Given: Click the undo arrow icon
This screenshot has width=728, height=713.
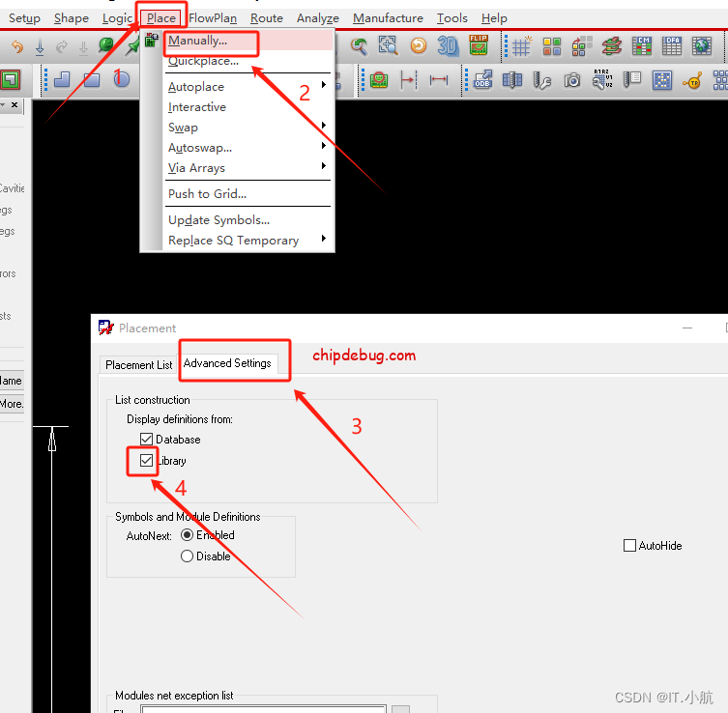Looking at the screenshot, I should (16, 46).
